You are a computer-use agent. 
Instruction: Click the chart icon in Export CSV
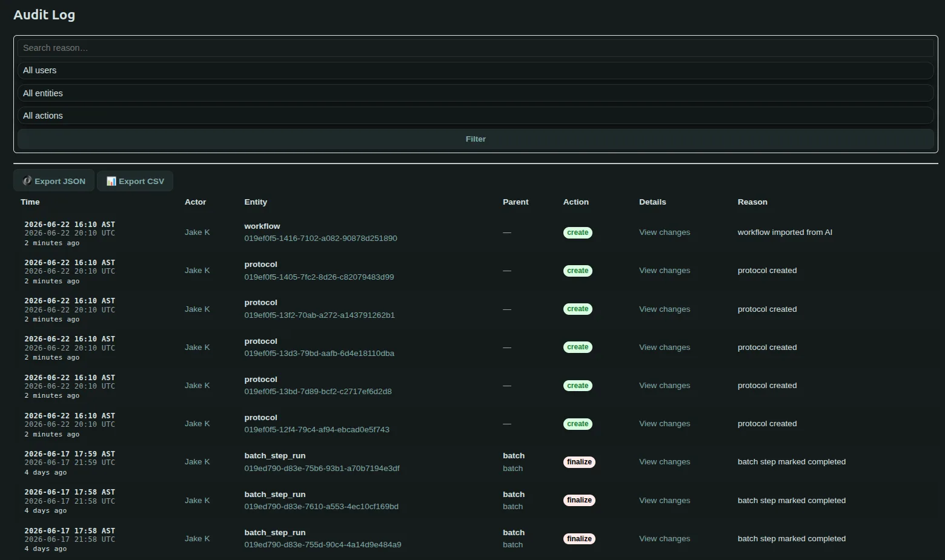coord(111,181)
